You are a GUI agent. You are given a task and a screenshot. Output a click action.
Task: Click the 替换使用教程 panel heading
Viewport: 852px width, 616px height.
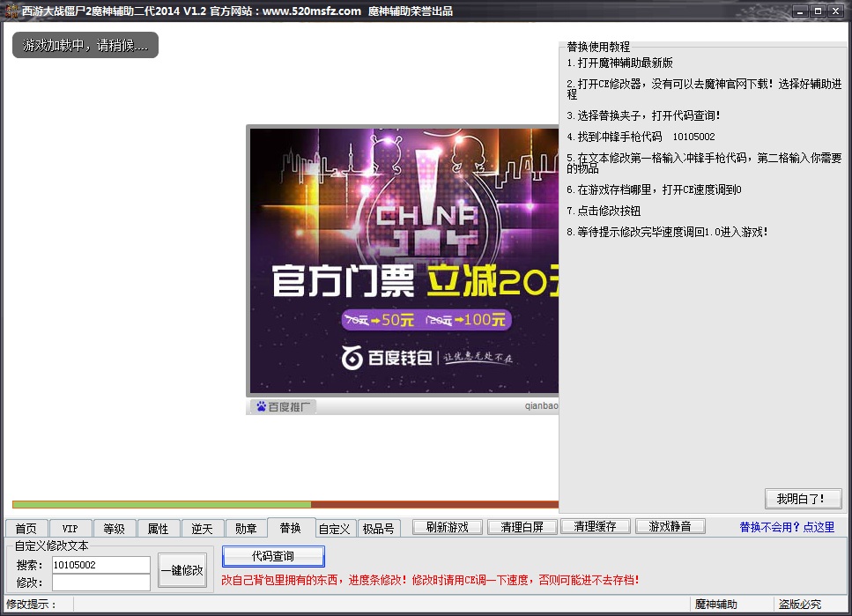598,47
